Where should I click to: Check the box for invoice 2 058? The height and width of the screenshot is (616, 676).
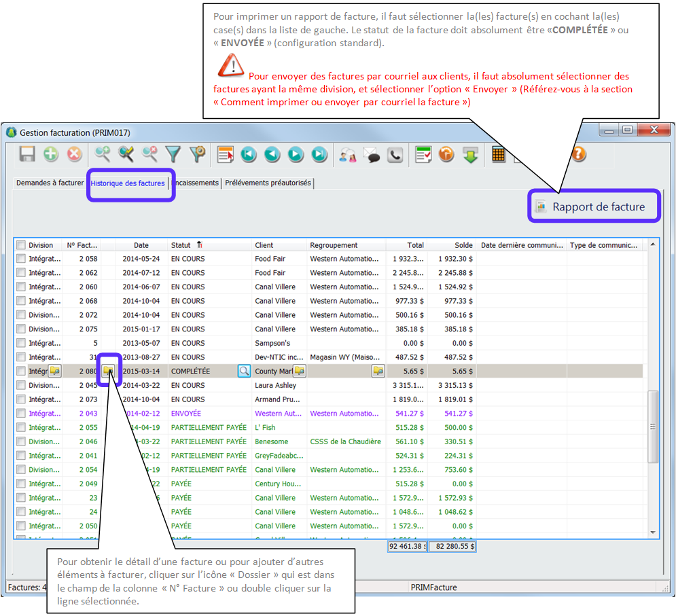coord(21,259)
